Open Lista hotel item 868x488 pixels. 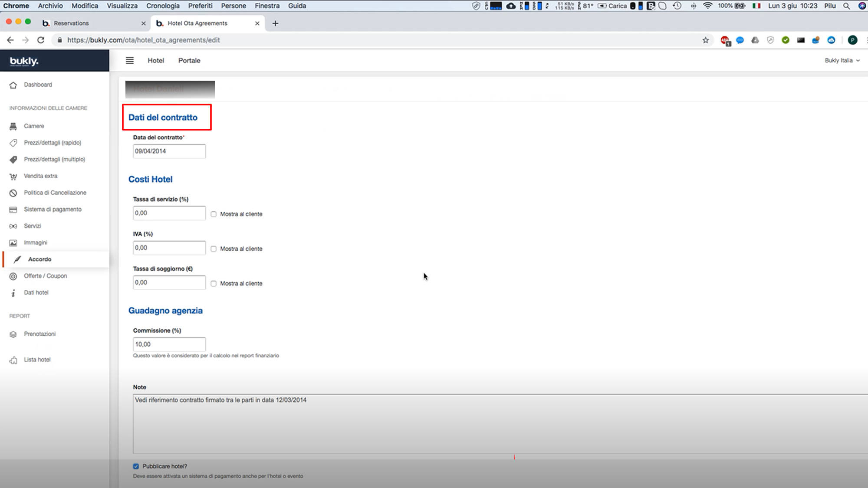(x=37, y=360)
